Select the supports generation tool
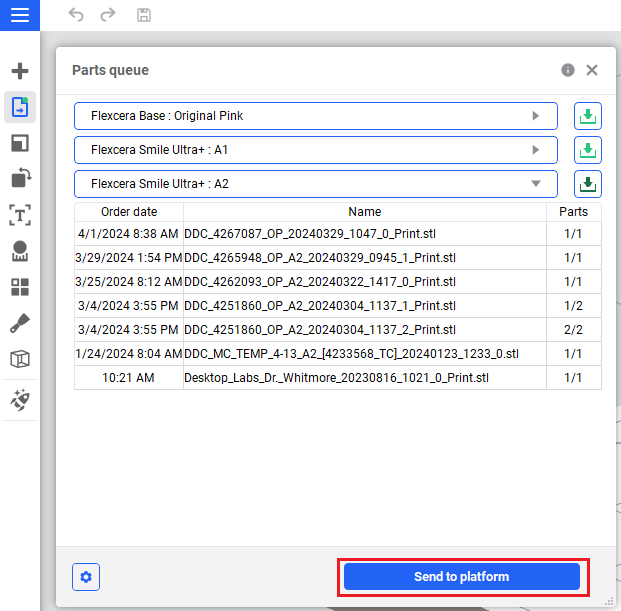The height and width of the screenshot is (611, 621). (20, 251)
